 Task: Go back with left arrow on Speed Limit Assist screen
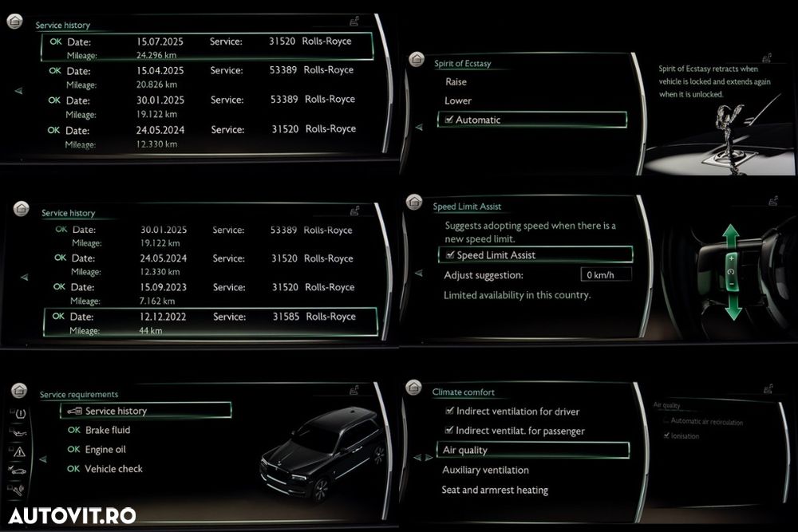419,273
